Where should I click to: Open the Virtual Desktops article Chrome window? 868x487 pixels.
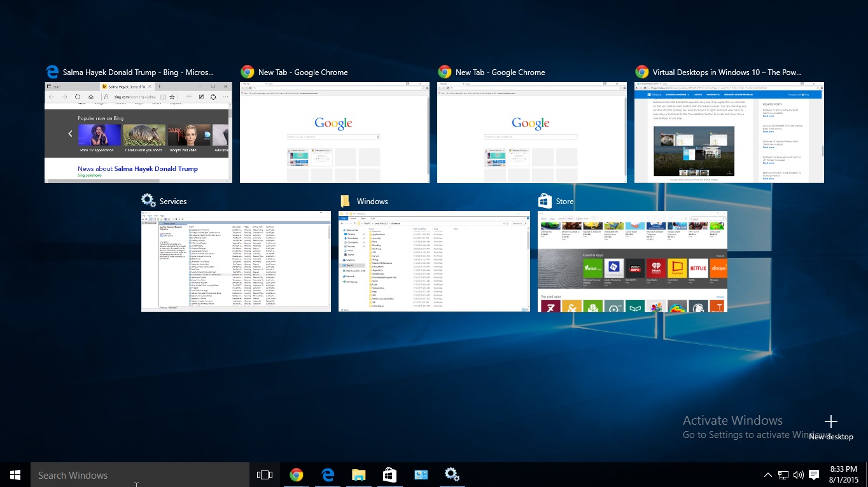pyautogui.click(x=729, y=132)
